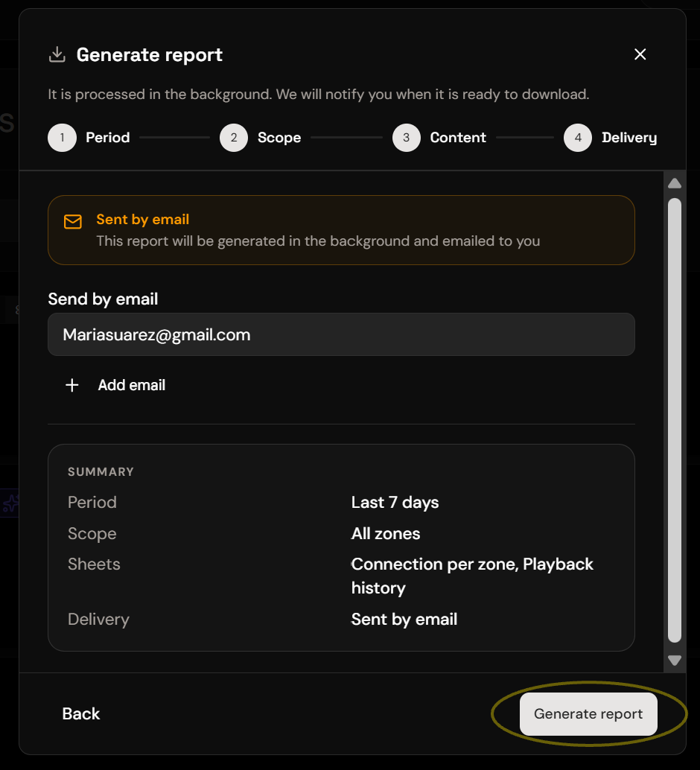Viewport: 700px width, 770px height.
Task: Go back with the Back button
Action: (x=81, y=714)
